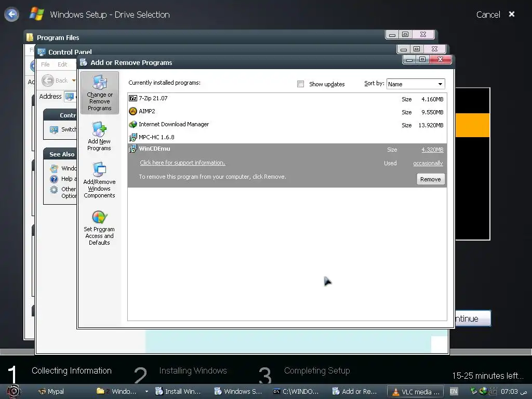The image size is (532, 399).
Task: Open the File menu in Control Panel
Action: (x=45, y=64)
